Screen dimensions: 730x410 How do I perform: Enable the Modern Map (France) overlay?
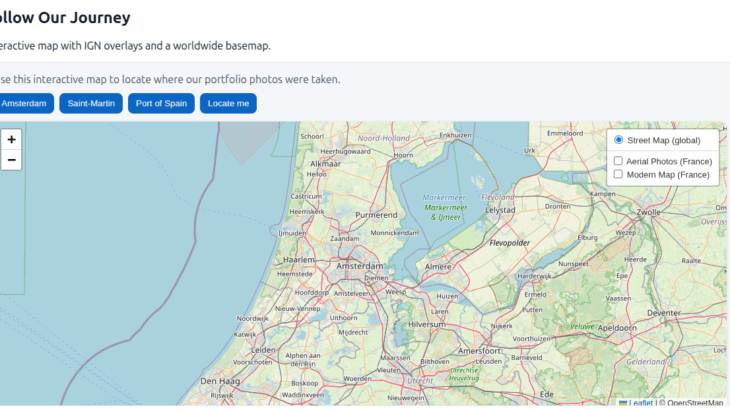coord(618,174)
